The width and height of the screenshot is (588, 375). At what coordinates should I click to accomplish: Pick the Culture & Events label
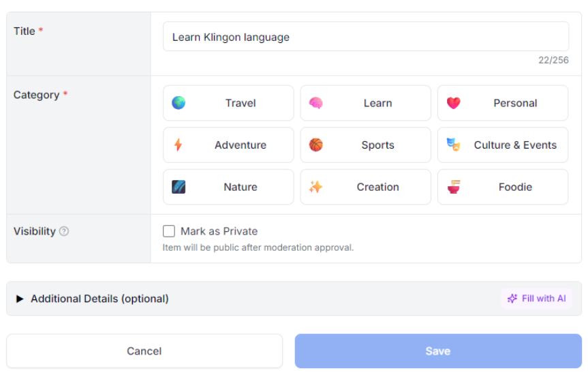pos(515,145)
